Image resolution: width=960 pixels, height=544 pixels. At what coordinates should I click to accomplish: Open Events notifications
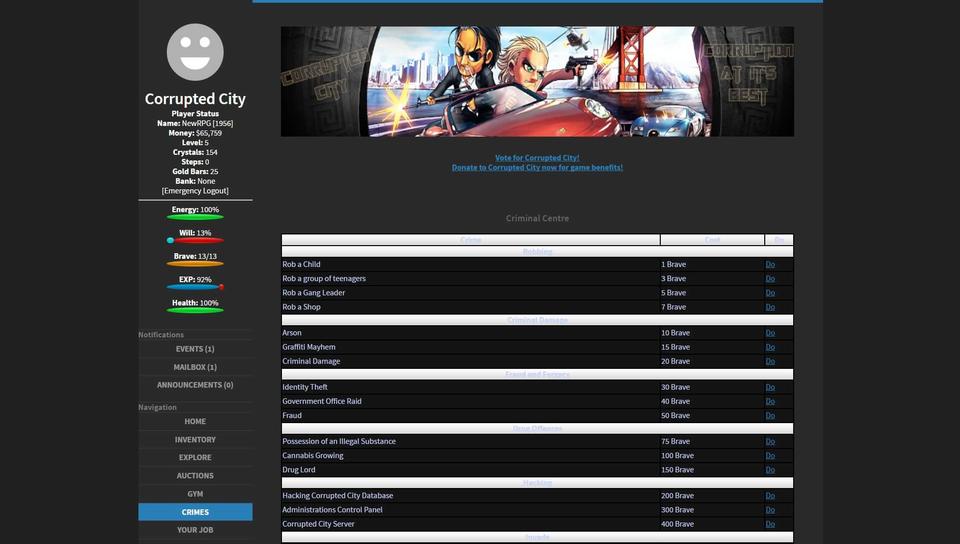(195, 349)
